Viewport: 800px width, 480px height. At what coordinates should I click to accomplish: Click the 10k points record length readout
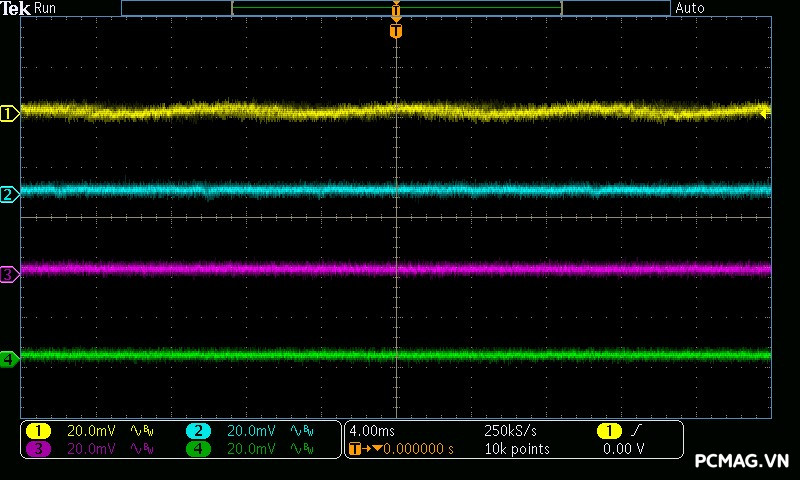coord(516,449)
